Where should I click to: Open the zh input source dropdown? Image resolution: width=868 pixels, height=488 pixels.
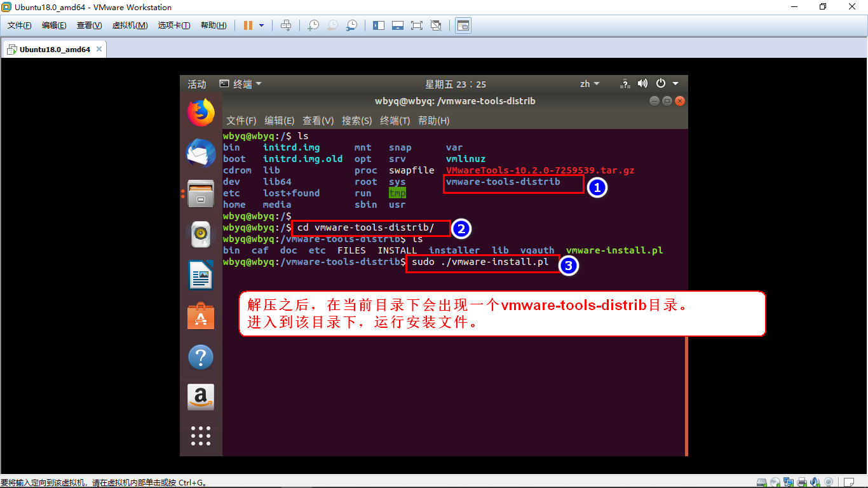[590, 83]
